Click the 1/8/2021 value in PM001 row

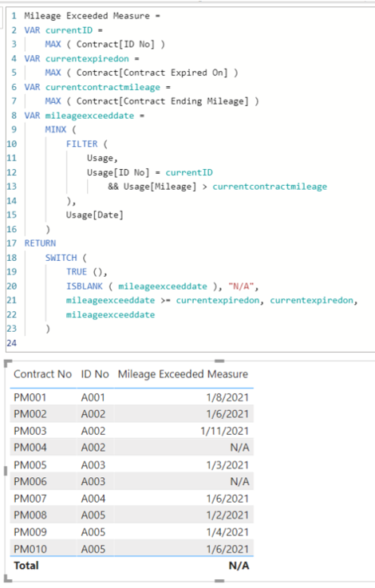[x=227, y=397]
